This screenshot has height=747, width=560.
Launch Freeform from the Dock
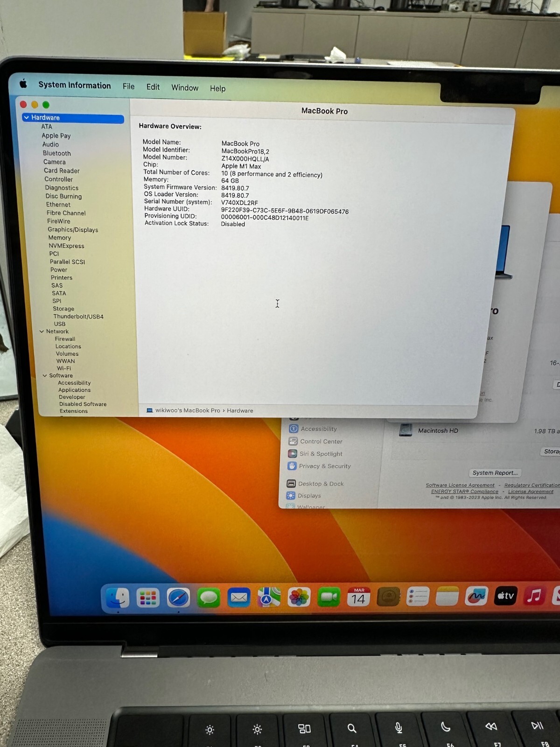(476, 596)
